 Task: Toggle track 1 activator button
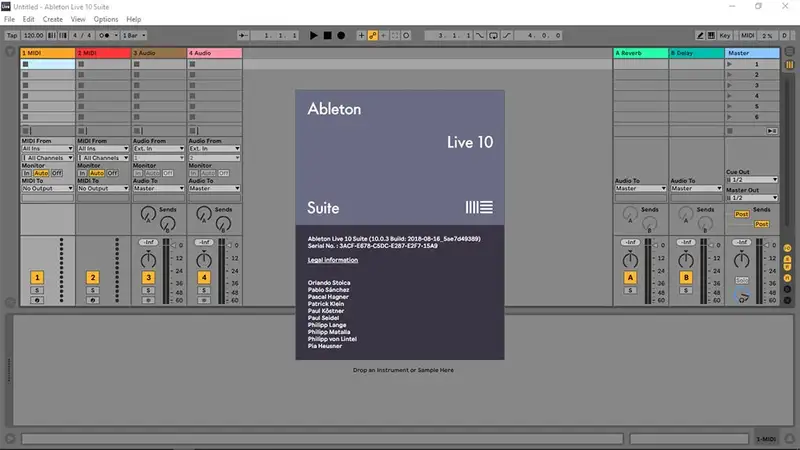tap(37, 278)
